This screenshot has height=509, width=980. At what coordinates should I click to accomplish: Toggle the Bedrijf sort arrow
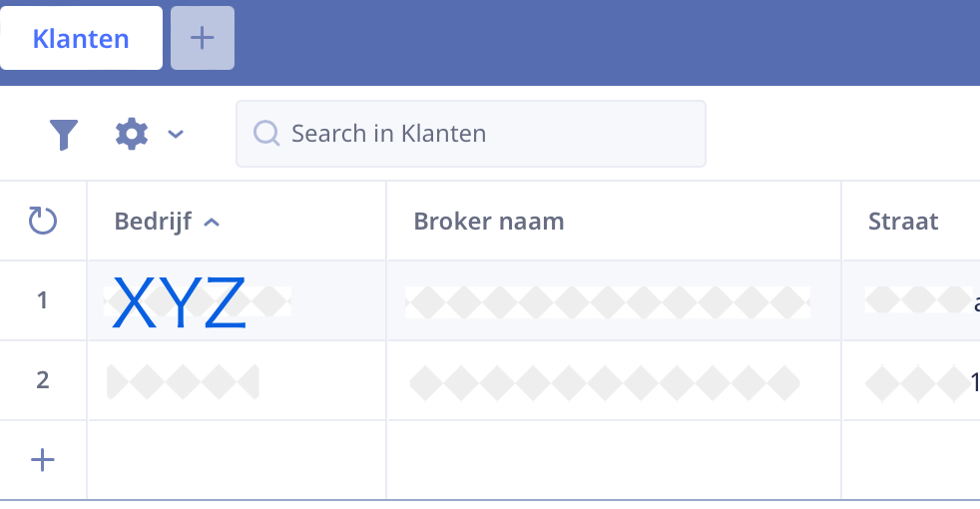pos(212,222)
